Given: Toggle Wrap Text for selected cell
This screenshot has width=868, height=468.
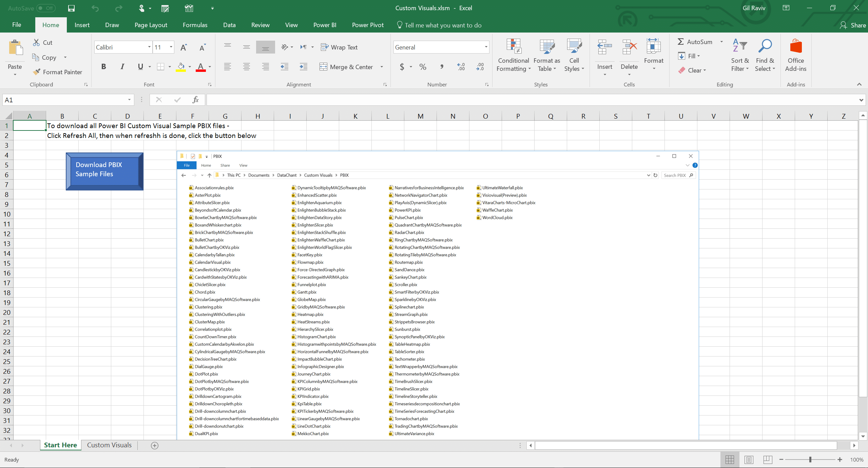Looking at the screenshot, I should tap(339, 47).
